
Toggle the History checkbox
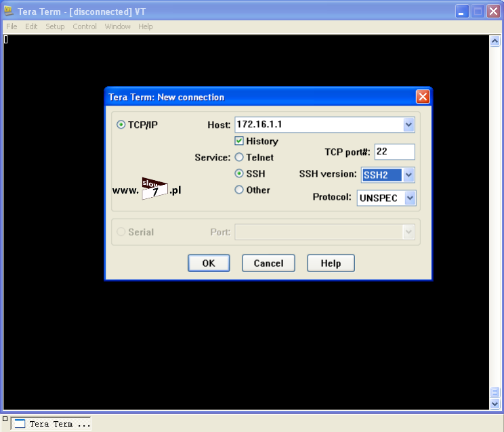click(x=239, y=141)
